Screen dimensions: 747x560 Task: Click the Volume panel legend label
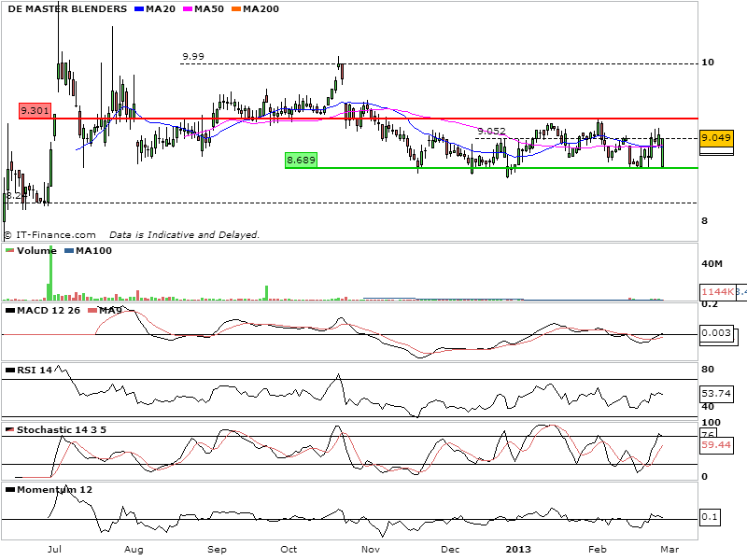pos(36,251)
